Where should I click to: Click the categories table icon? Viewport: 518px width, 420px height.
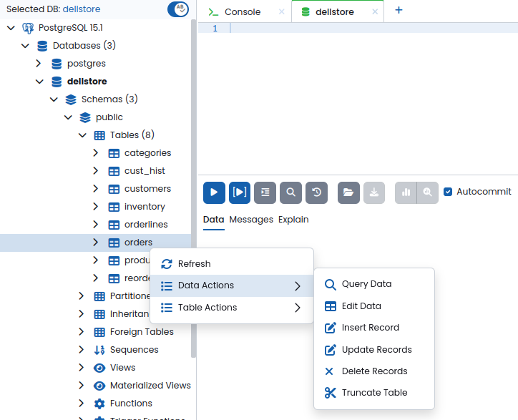114,153
